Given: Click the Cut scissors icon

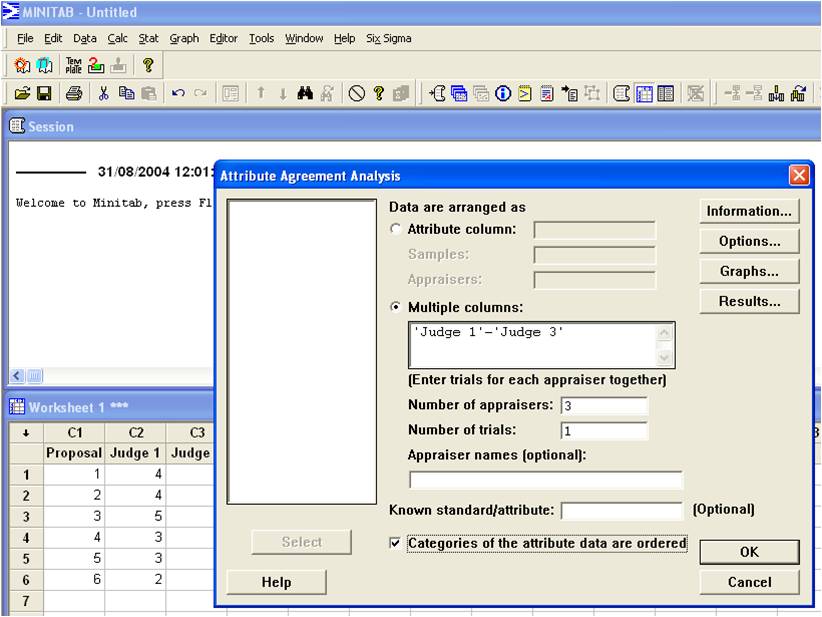Looking at the screenshot, I should pyautogui.click(x=103, y=94).
